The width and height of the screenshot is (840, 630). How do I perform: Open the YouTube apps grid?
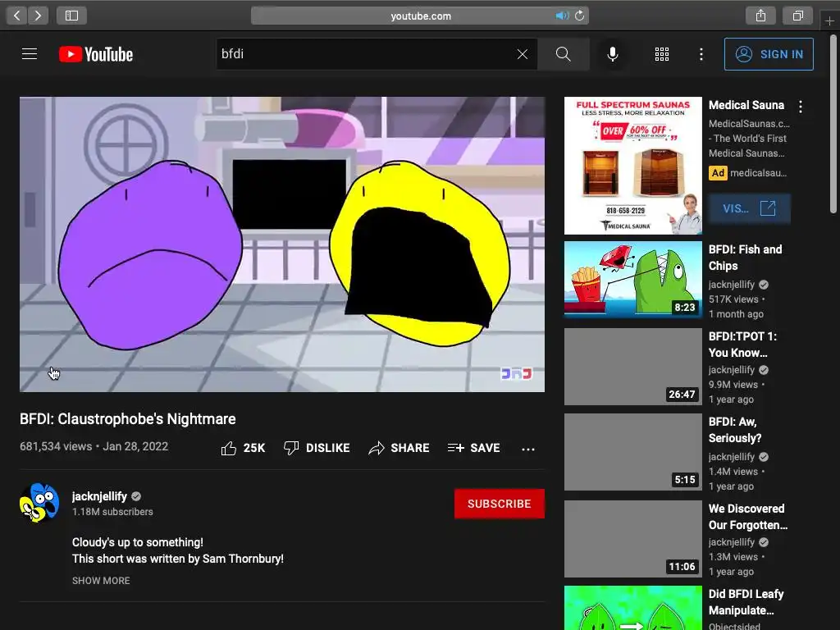pos(662,54)
